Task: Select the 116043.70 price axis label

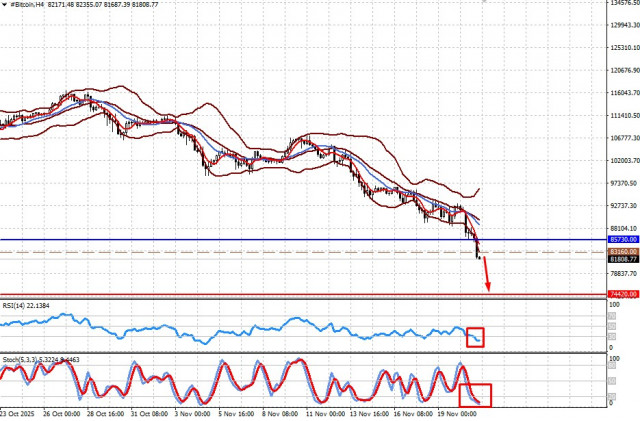Action: (x=625, y=93)
